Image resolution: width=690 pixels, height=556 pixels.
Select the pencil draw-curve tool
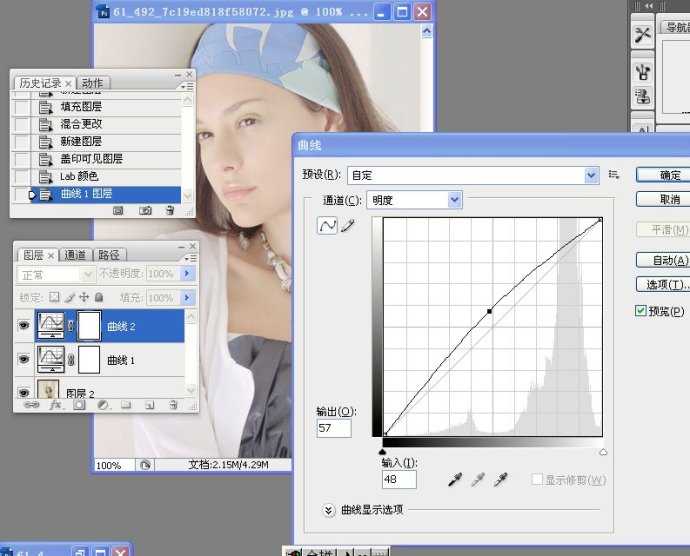(348, 226)
